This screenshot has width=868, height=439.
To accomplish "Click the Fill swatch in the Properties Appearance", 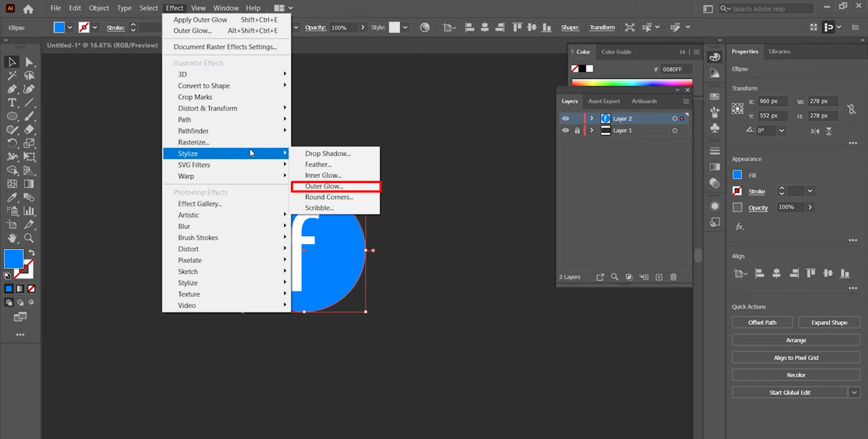I will tap(737, 175).
